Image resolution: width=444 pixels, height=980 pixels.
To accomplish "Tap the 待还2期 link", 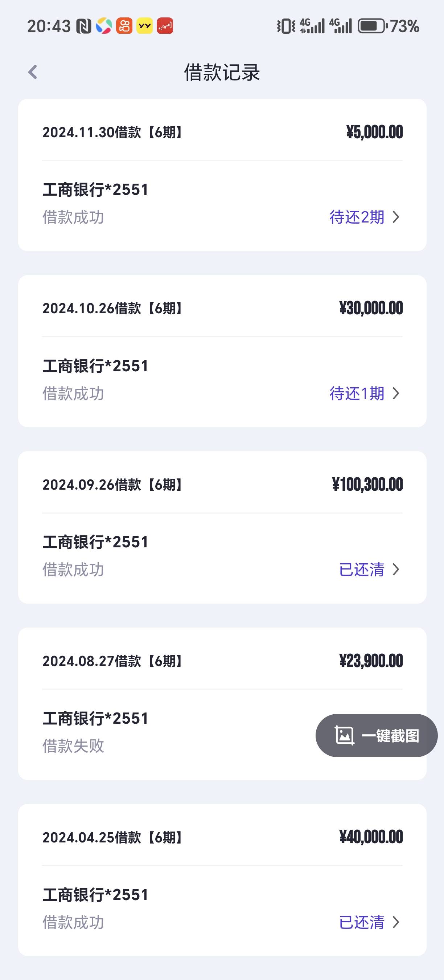I will 357,217.
